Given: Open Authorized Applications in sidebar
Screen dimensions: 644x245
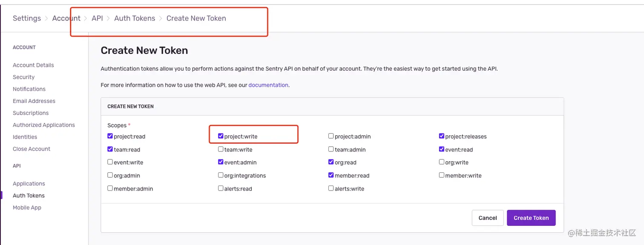Looking at the screenshot, I should tap(44, 125).
